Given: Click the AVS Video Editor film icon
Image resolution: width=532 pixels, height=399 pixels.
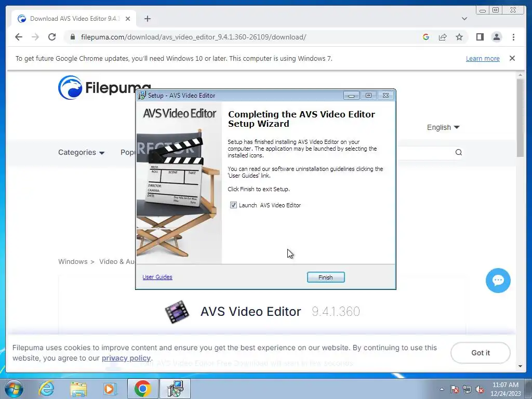Looking at the screenshot, I should 177,312.
